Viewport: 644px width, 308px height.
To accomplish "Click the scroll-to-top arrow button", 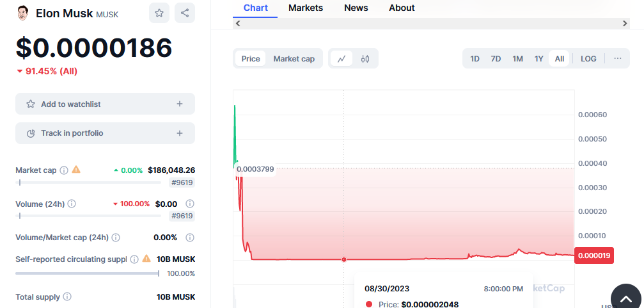I will coord(626,299).
